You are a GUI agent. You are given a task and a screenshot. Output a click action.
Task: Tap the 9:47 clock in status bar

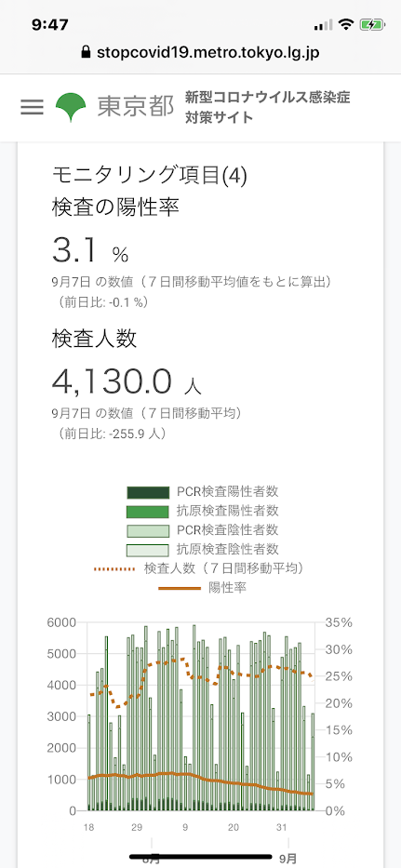50,24
